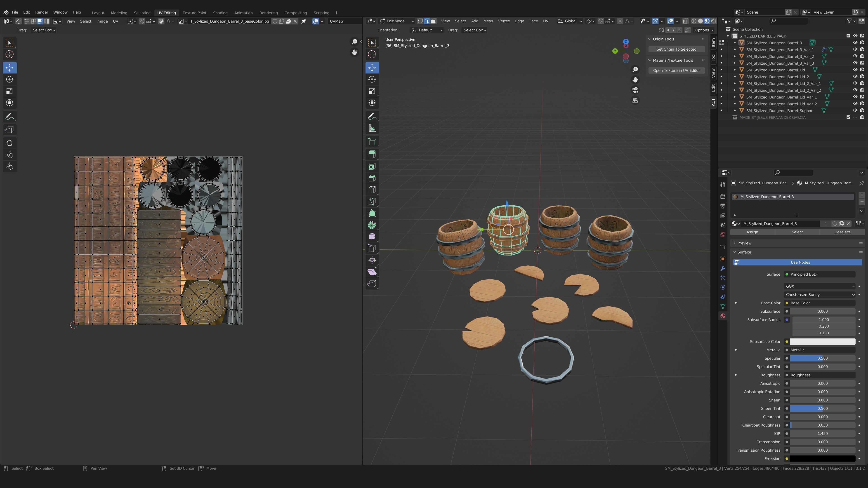Hide SM_Stylized_Dungeon_Barrel_Lid in viewport
This screenshot has height=488, width=868.
[x=855, y=70]
